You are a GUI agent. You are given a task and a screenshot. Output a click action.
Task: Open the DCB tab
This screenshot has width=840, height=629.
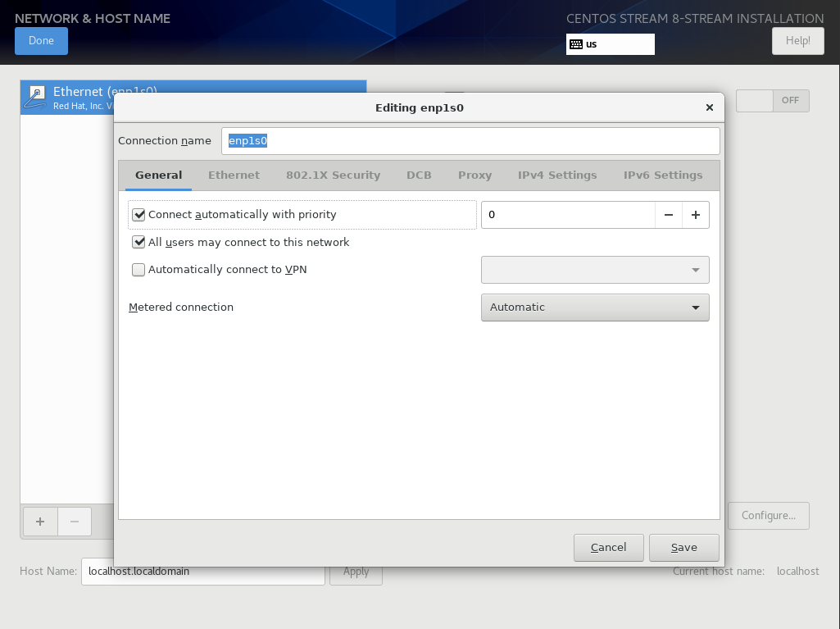coord(419,175)
